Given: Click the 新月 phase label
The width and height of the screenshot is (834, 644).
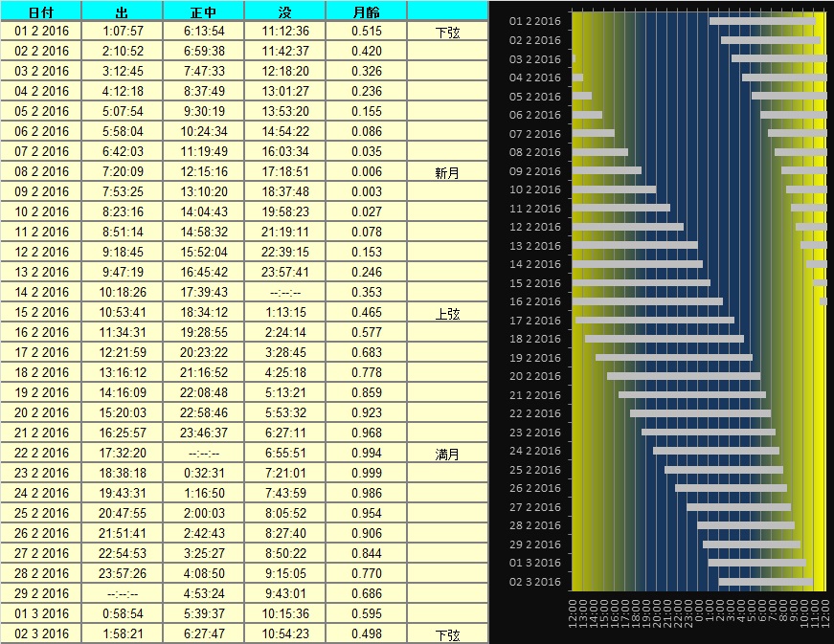Looking at the screenshot, I should click(x=447, y=173).
